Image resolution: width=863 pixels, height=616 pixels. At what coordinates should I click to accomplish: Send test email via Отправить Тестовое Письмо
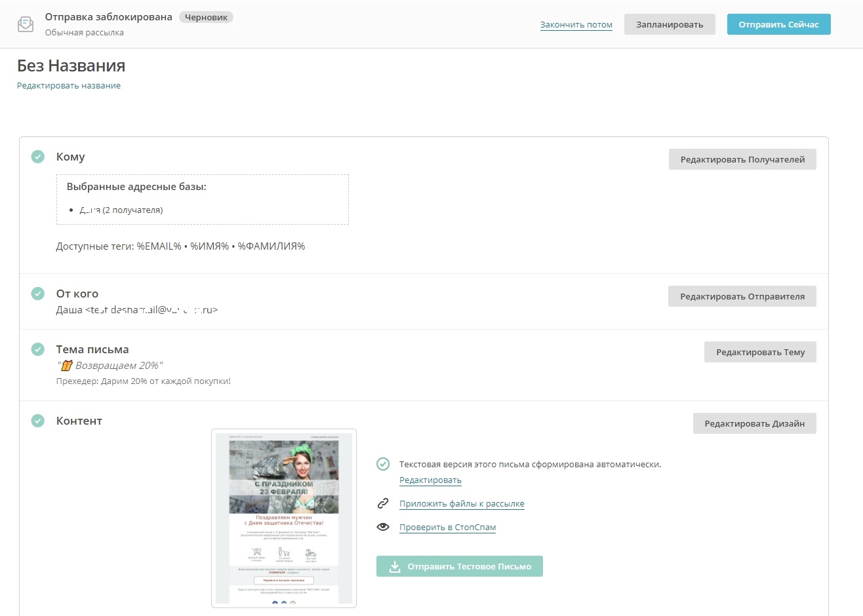(x=459, y=566)
